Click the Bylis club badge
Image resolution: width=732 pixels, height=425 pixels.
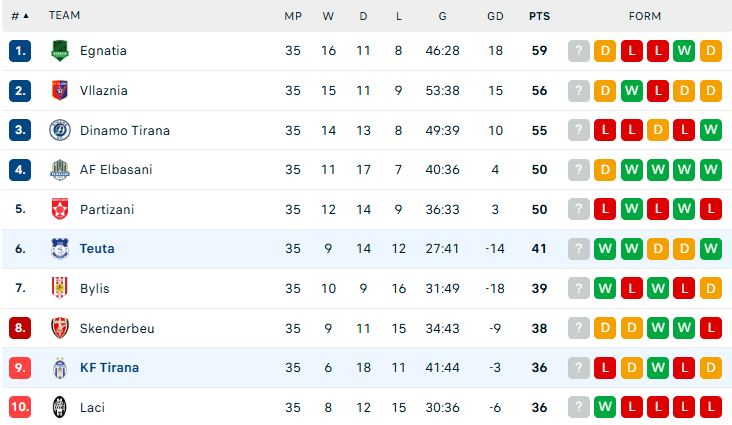pos(59,289)
